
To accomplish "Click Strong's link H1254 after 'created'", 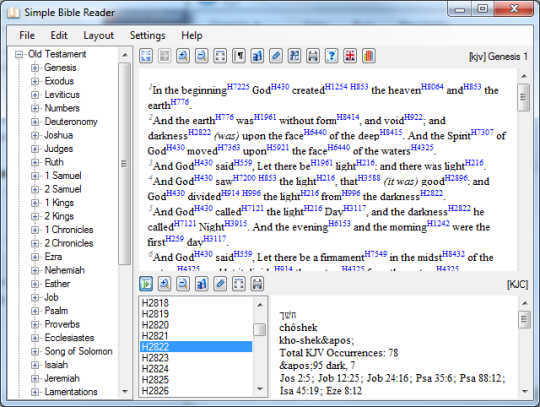I will tap(336, 86).
